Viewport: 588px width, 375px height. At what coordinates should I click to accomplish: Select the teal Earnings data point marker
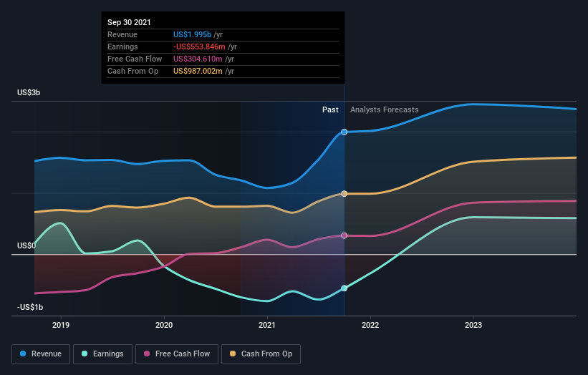[344, 288]
